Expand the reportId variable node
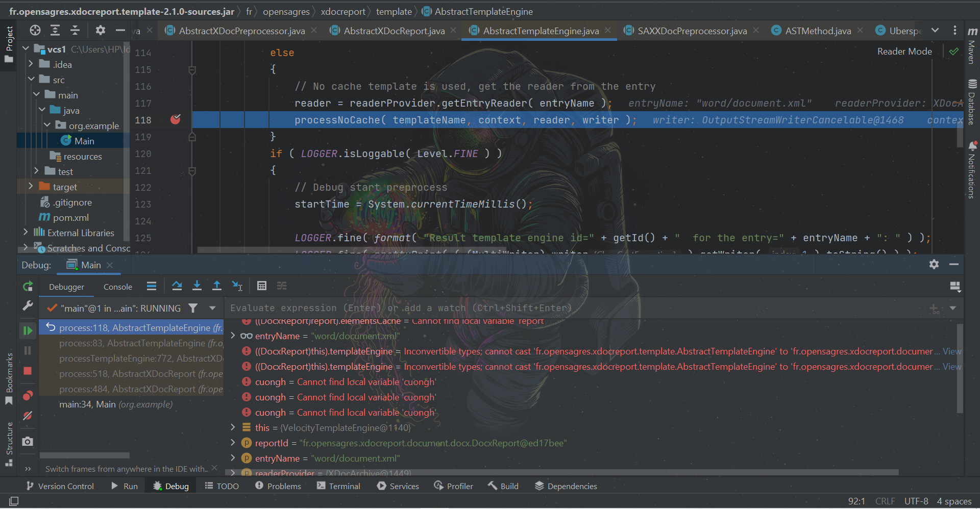Image resolution: width=980 pixels, height=509 pixels. pyautogui.click(x=233, y=443)
